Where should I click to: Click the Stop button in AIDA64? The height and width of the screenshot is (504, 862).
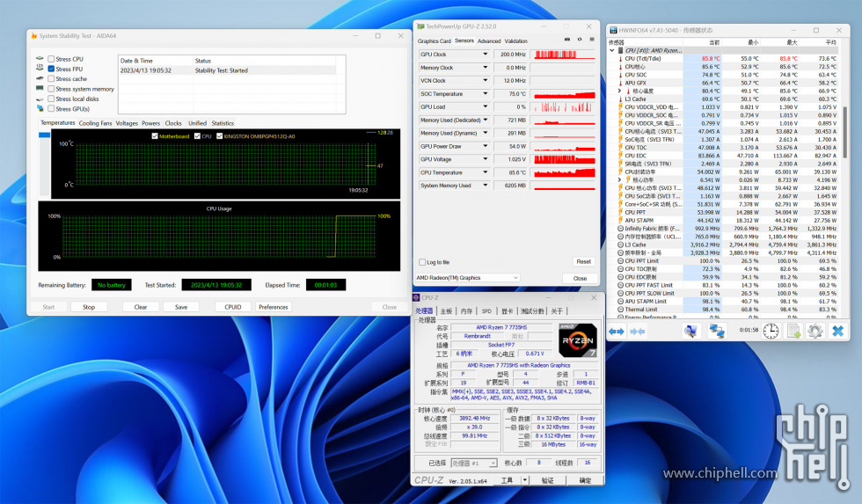coord(89,307)
